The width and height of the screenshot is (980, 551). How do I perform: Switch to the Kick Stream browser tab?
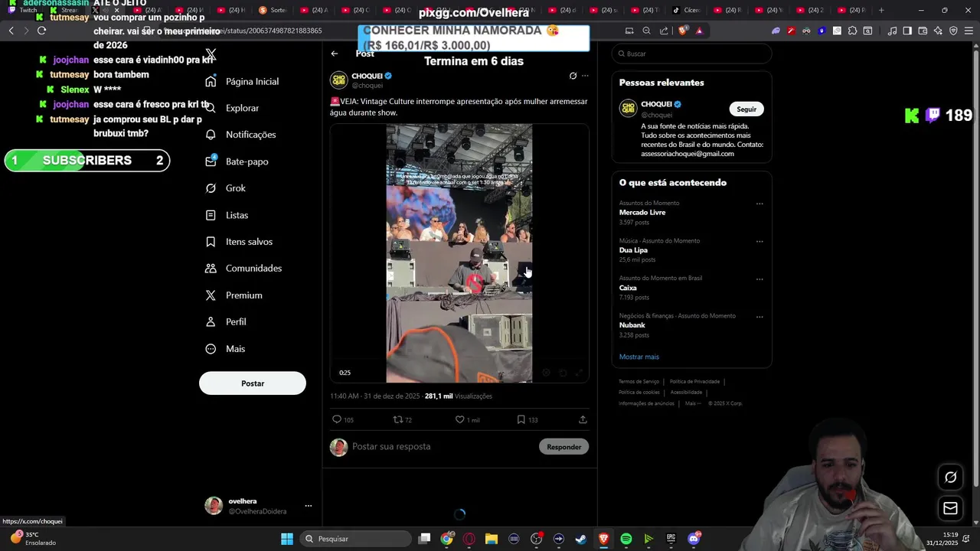[x=64, y=11]
